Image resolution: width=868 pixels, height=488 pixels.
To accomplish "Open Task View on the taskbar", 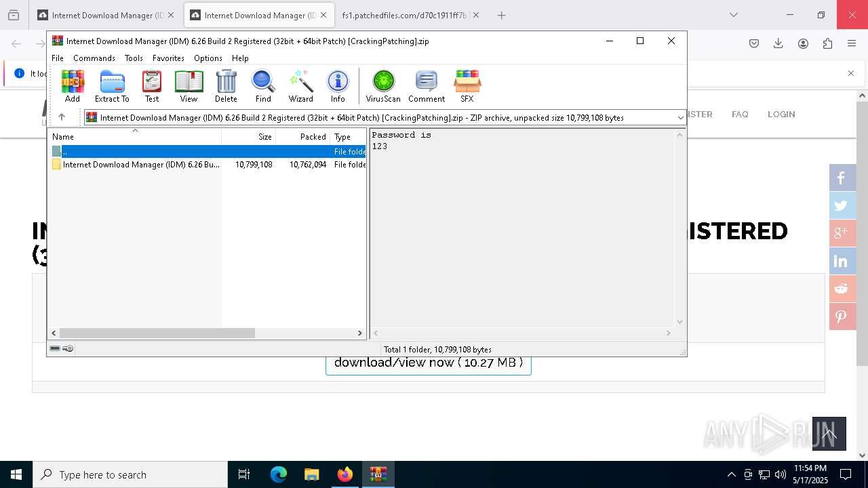I will click(244, 474).
